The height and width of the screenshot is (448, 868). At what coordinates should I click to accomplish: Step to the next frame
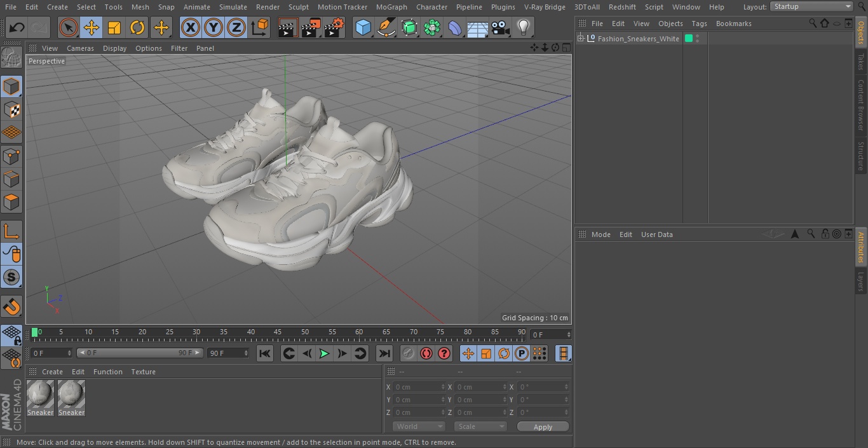[x=342, y=353]
